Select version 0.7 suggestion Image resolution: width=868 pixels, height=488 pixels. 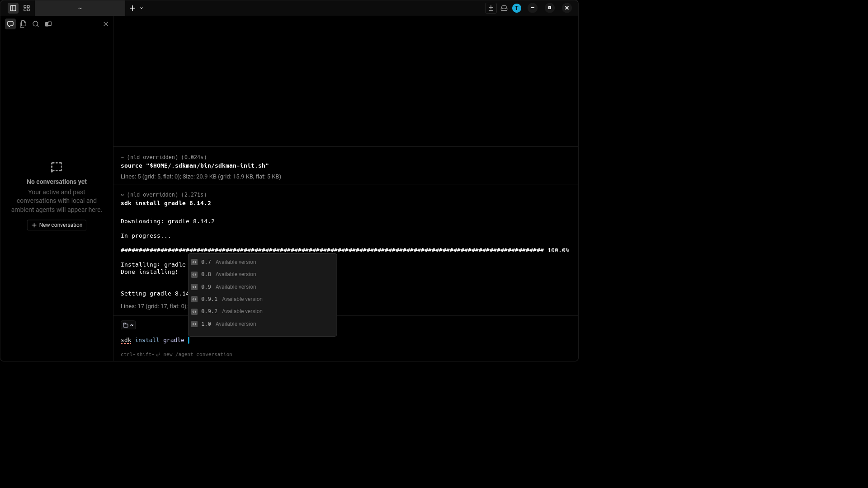[x=262, y=262]
